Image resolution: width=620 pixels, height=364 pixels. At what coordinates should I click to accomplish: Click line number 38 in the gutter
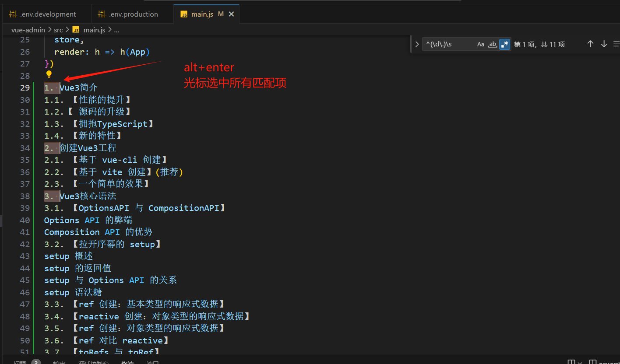click(25, 196)
